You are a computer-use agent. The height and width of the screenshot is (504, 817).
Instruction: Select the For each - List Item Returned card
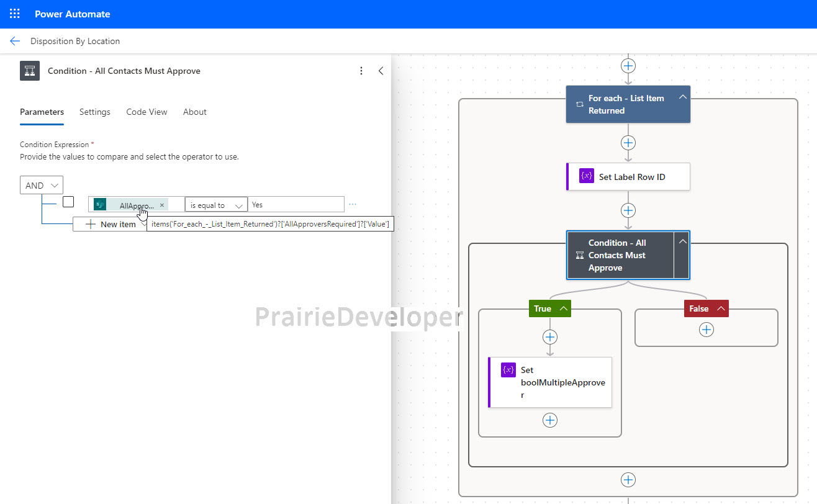(628, 104)
